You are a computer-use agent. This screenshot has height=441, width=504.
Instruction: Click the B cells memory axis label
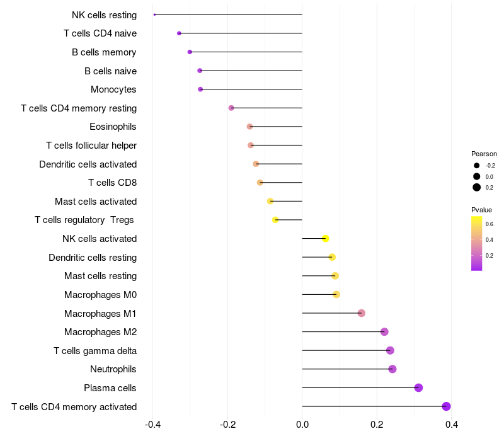click(x=104, y=52)
